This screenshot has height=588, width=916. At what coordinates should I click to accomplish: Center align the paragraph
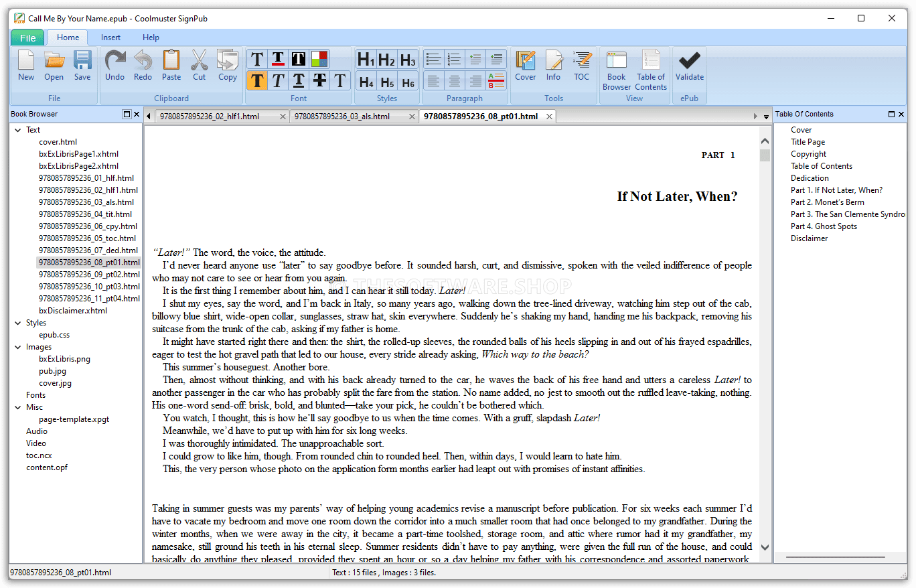tap(455, 80)
